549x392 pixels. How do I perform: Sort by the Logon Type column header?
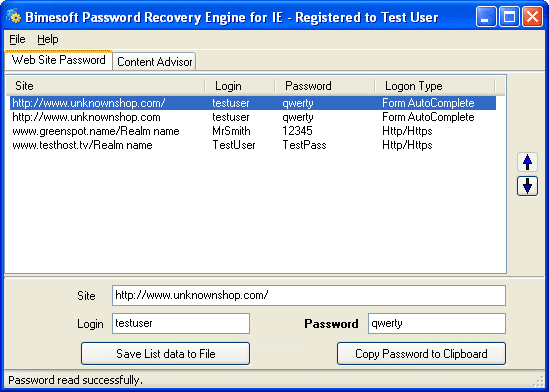pyautogui.click(x=435, y=86)
